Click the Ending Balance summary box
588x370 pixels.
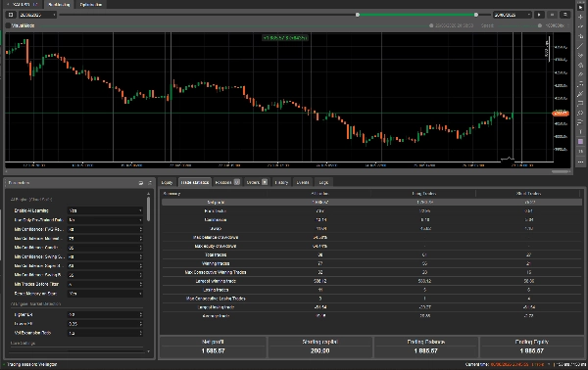[425, 347]
